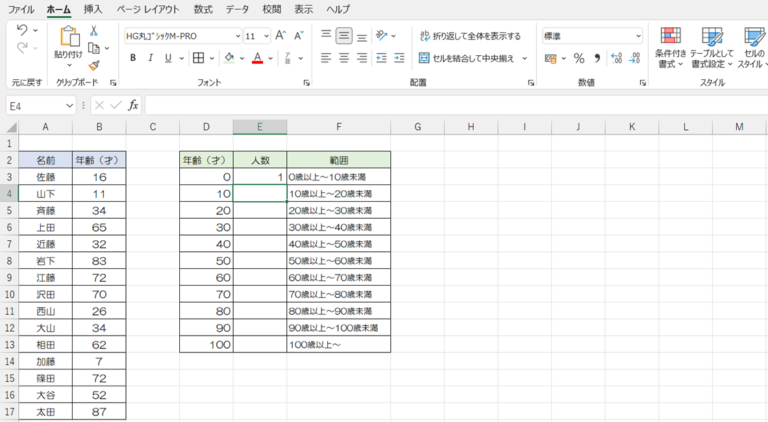Click the cut scissors icon
Screen dimensions: 768x422
(94, 31)
